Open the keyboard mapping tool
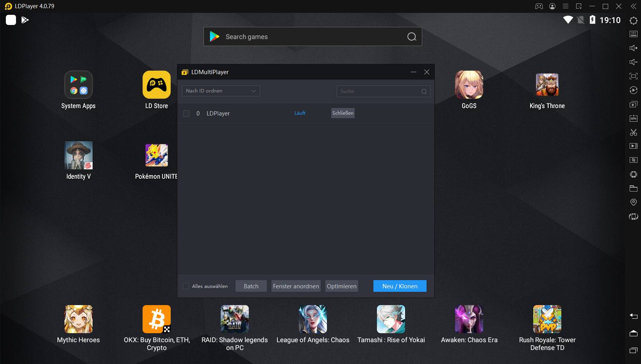 point(634,34)
